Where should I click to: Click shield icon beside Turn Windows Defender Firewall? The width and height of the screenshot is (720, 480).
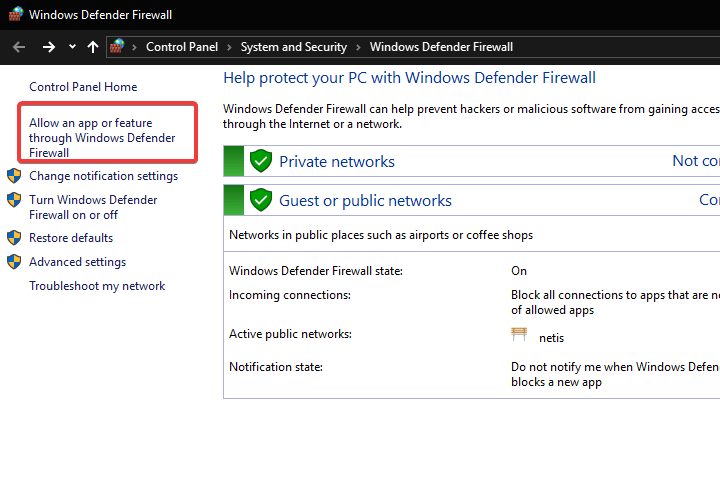pyautogui.click(x=14, y=199)
